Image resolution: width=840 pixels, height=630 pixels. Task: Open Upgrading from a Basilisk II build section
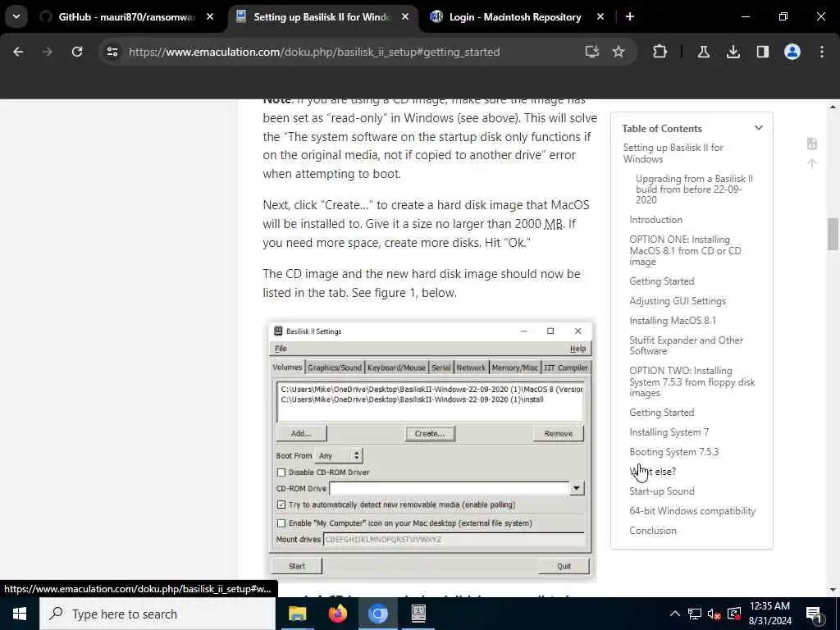point(694,189)
